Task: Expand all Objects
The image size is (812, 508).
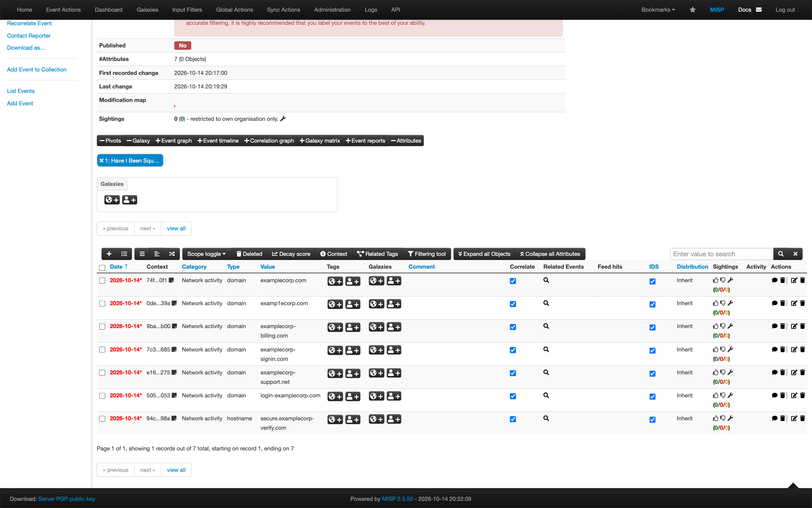Action: coord(484,254)
